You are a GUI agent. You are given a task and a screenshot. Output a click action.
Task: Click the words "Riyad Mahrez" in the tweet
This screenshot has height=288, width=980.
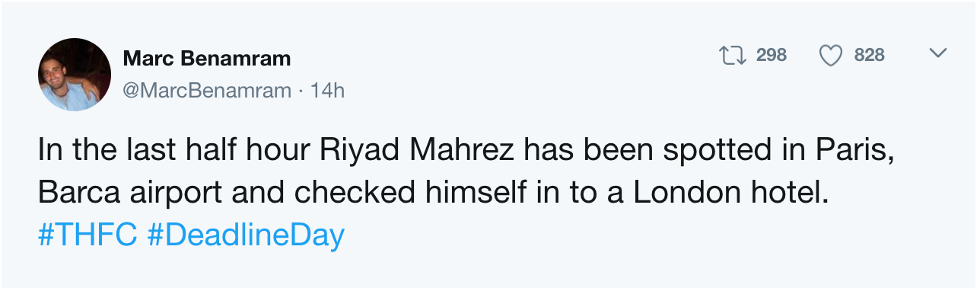click(x=403, y=150)
